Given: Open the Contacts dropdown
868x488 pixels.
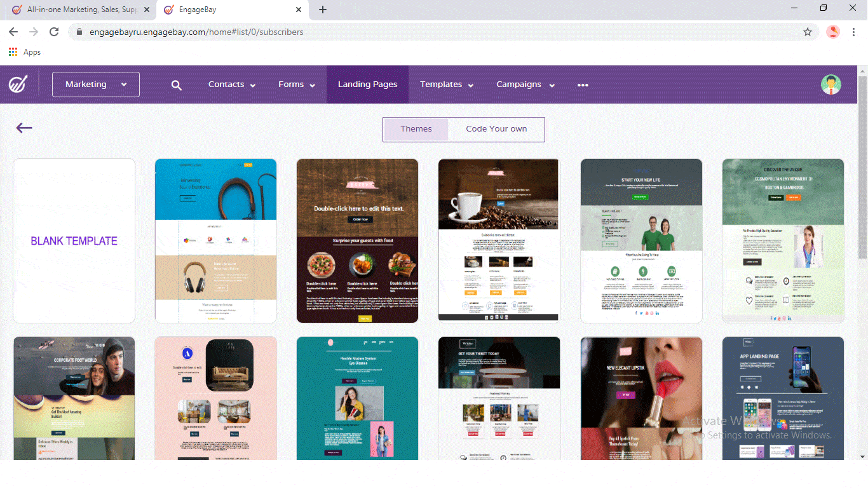Looking at the screenshot, I should tap(231, 84).
